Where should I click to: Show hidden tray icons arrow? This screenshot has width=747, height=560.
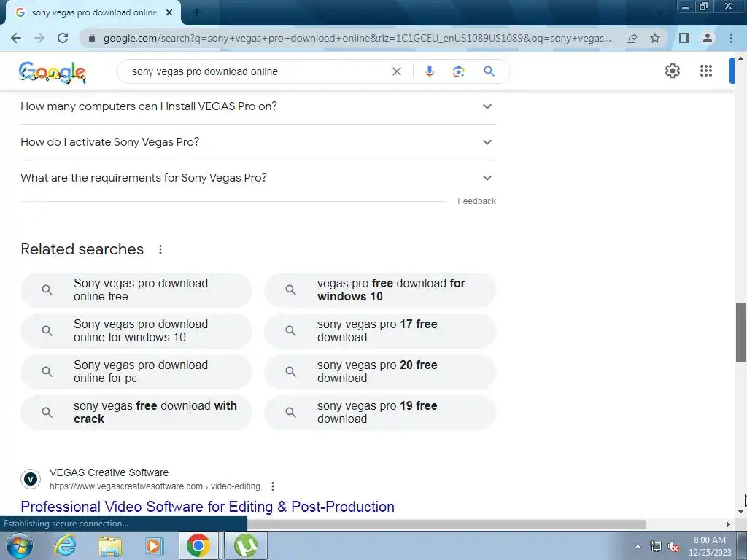coord(638,547)
